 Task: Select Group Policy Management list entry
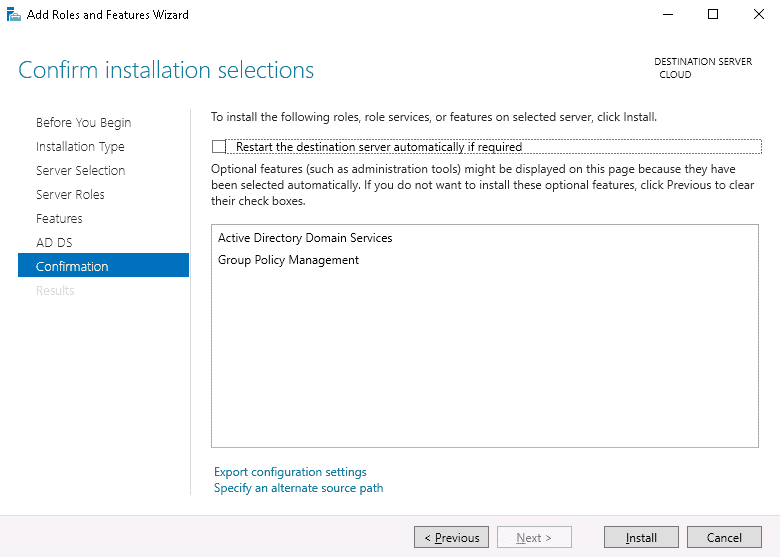click(x=288, y=260)
